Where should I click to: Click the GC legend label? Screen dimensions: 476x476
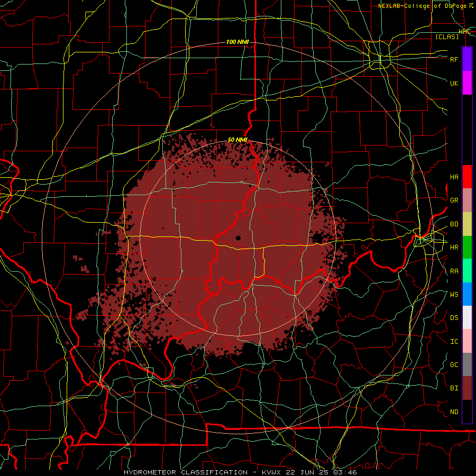(454, 365)
